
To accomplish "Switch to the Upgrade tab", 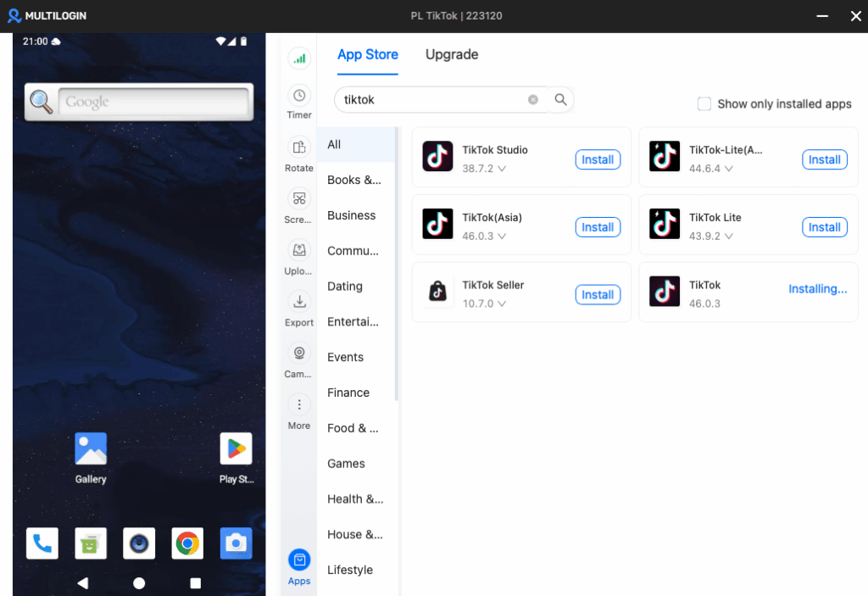I will 452,54.
